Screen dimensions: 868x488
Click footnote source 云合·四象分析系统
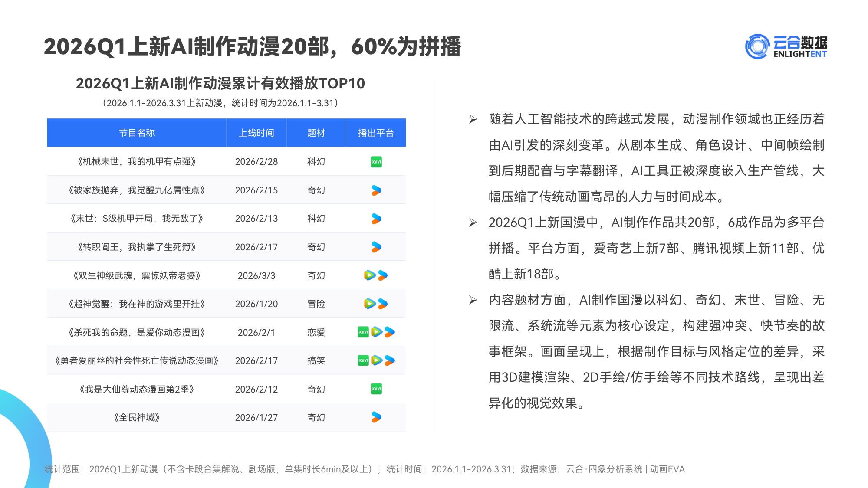point(604,469)
